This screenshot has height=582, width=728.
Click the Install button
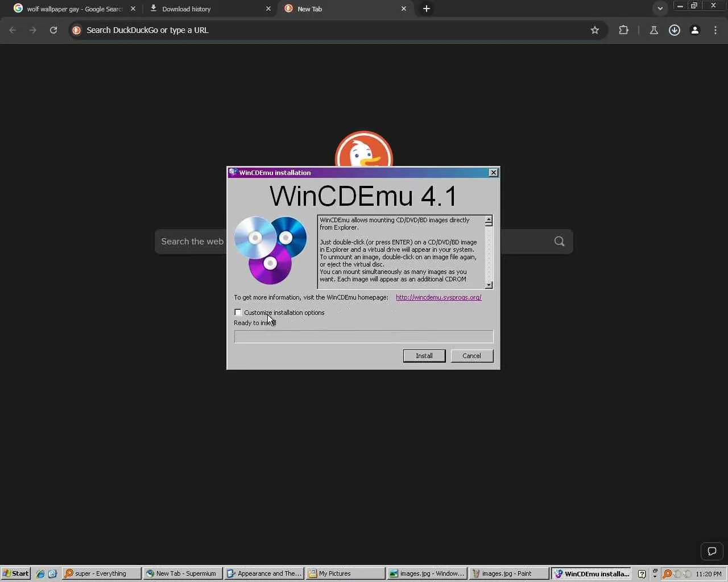(x=424, y=356)
